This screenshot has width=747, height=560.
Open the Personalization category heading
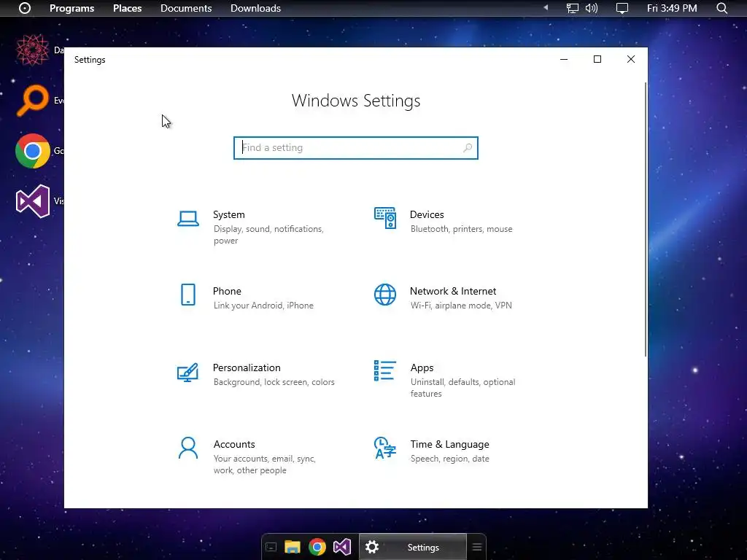click(247, 368)
